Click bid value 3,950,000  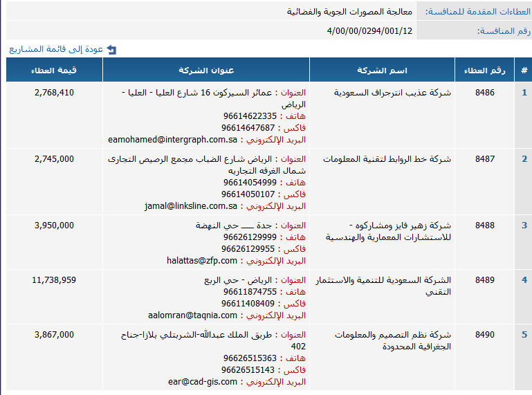coord(54,226)
